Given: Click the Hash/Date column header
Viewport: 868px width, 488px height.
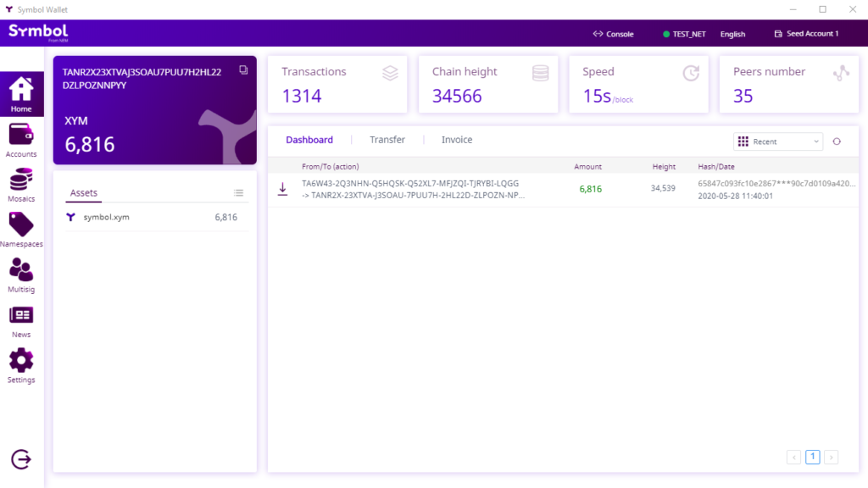Looking at the screenshot, I should (x=715, y=167).
